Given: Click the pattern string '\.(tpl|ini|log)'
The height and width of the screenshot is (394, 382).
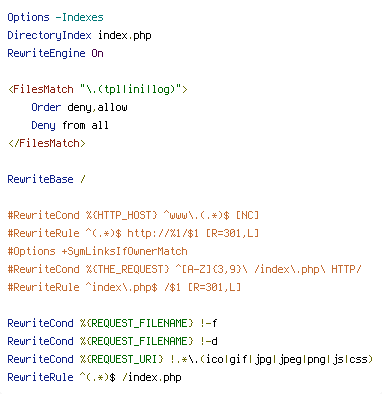Looking at the screenshot, I should click(x=130, y=89).
